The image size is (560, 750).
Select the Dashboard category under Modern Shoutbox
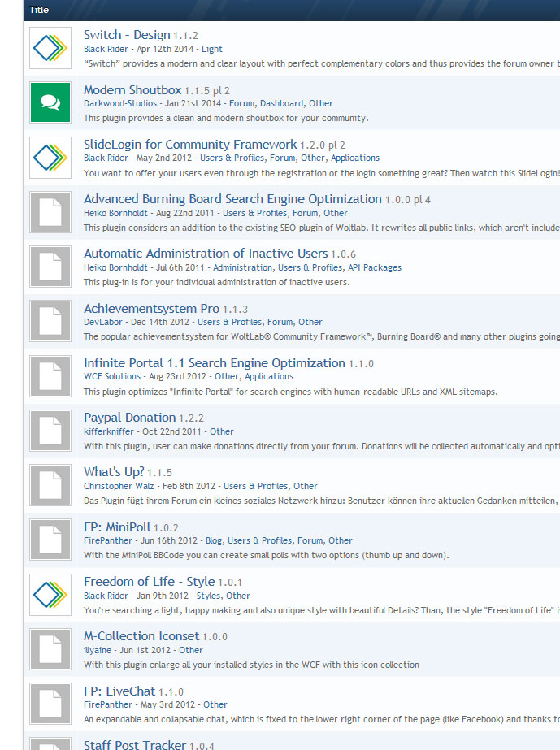coord(281,104)
